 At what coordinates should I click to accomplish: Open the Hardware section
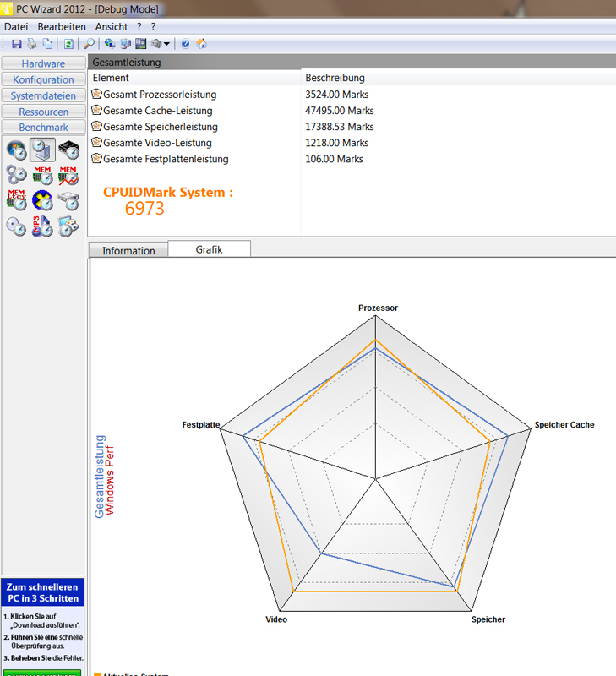pos(44,63)
